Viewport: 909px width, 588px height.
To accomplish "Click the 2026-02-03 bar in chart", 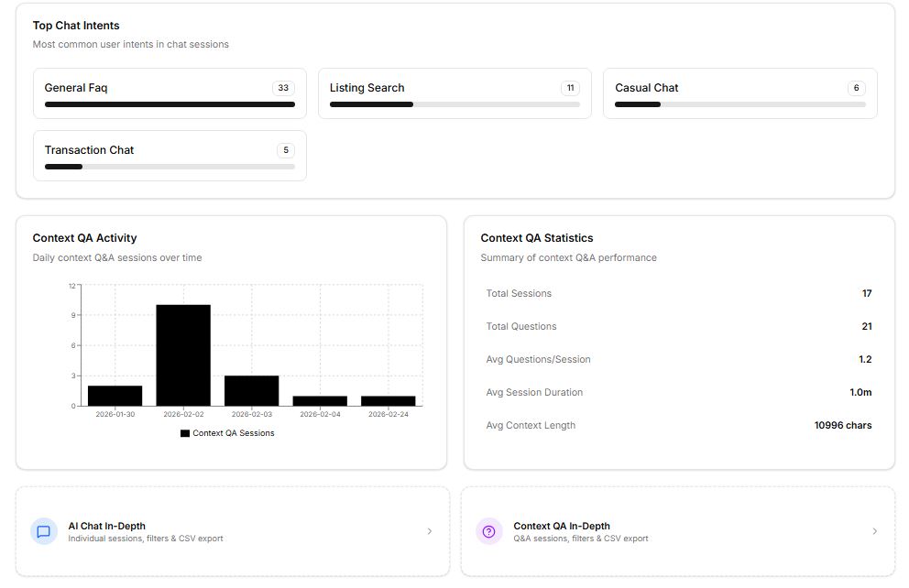I will 251,390.
